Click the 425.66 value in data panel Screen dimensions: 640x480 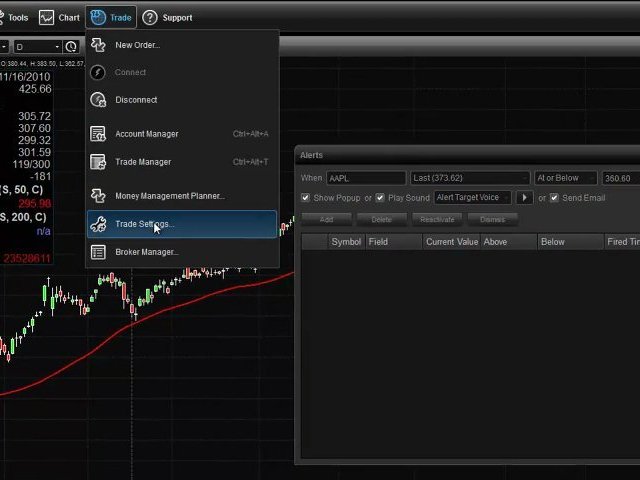click(35, 89)
